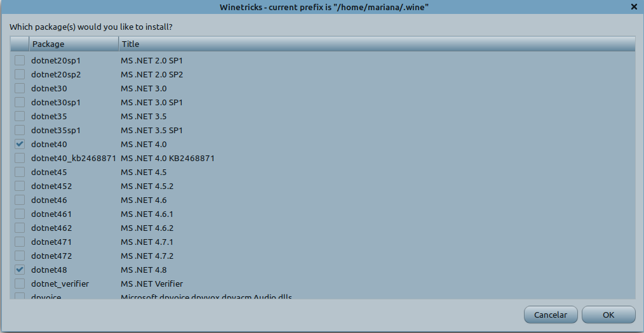Select the 'MS .NET 4.5' title cell
This screenshot has height=333, width=644.
144,173
